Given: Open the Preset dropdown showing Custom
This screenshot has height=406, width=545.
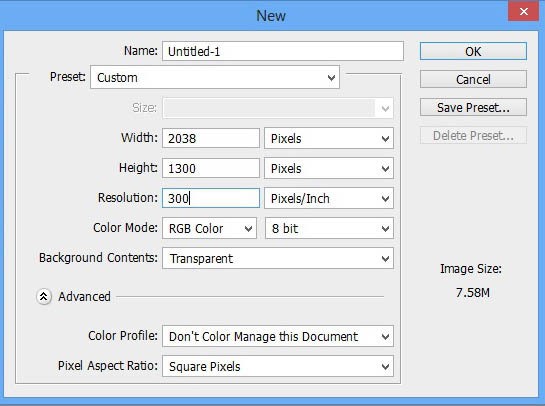Looking at the screenshot, I should point(215,77).
